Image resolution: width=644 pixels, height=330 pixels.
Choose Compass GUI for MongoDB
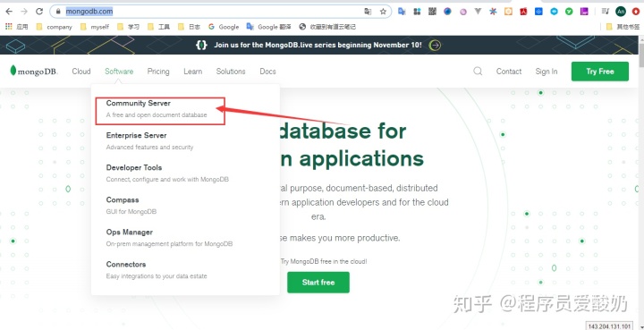131,205
